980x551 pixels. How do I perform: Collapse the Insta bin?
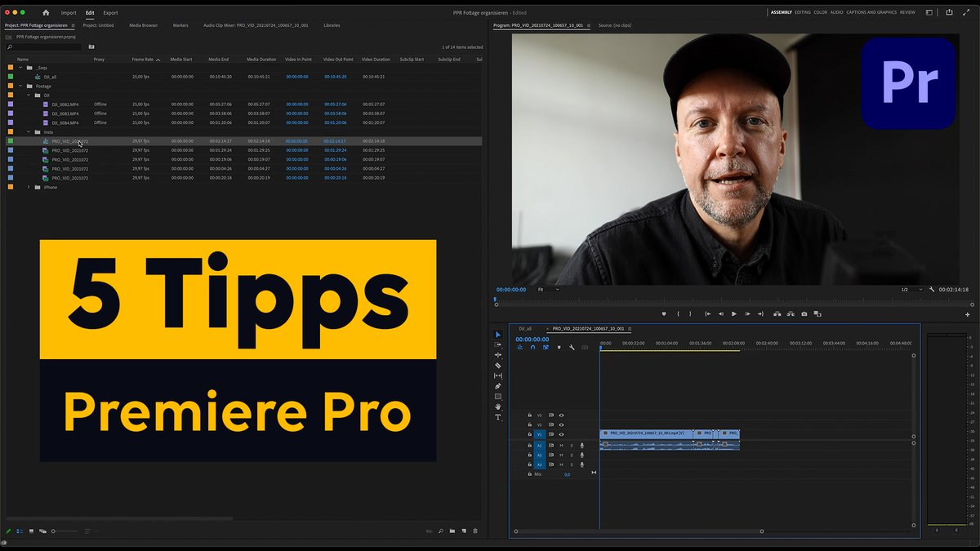point(29,131)
